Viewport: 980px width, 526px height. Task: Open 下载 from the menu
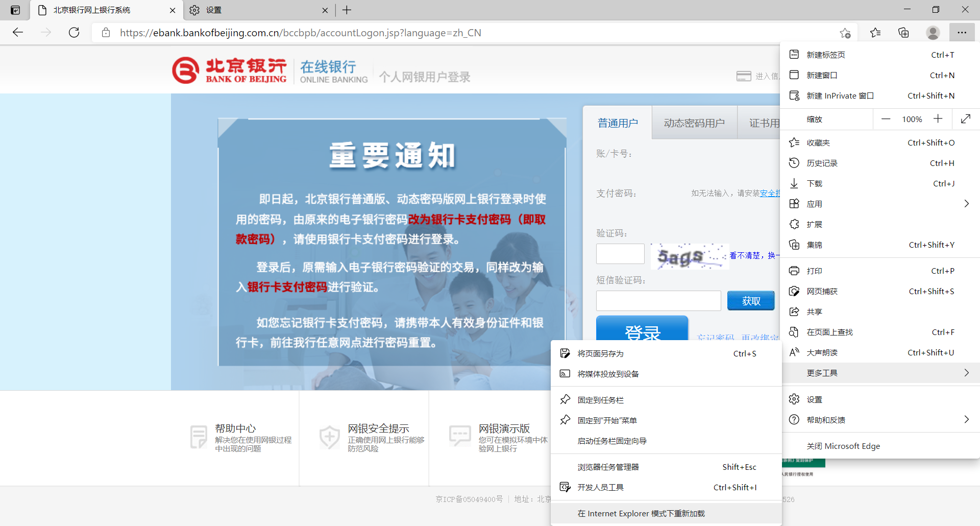(x=880, y=183)
